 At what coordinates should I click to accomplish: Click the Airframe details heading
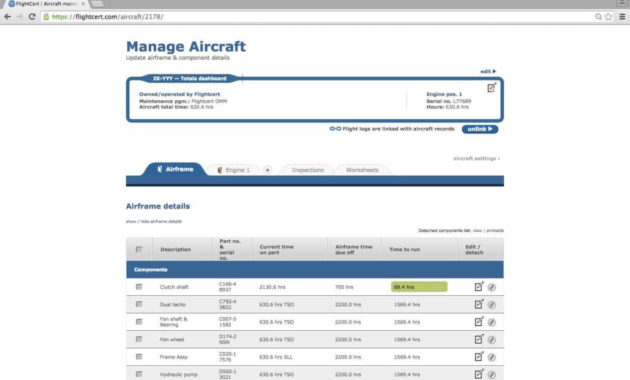pyautogui.click(x=158, y=206)
